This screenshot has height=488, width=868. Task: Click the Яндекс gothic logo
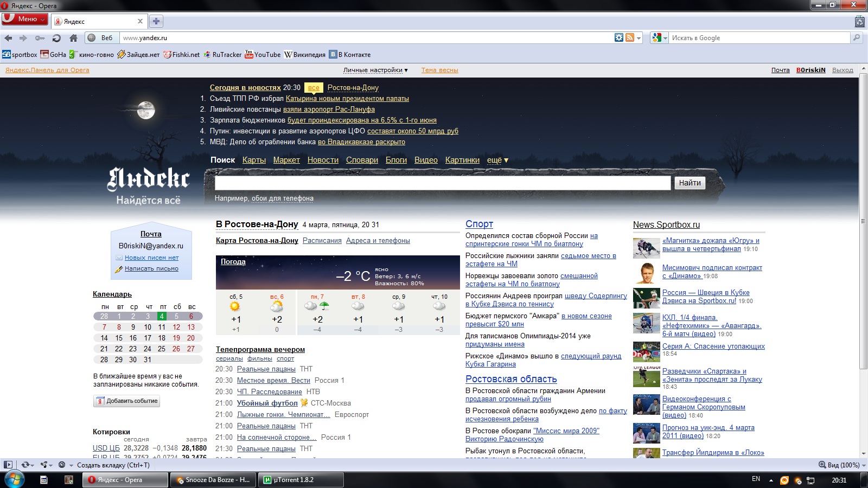[148, 179]
